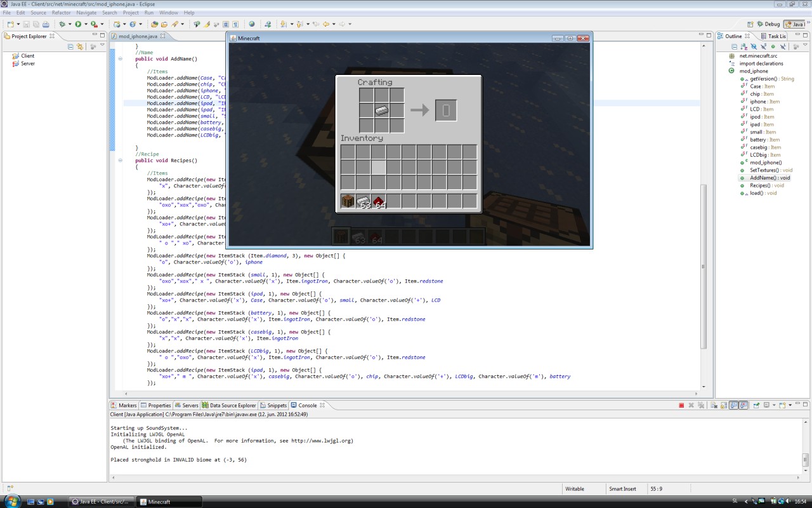The image size is (812, 508).
Task: Click the 'Smart Insert' status bar entry
Action: tap(622, 489)
